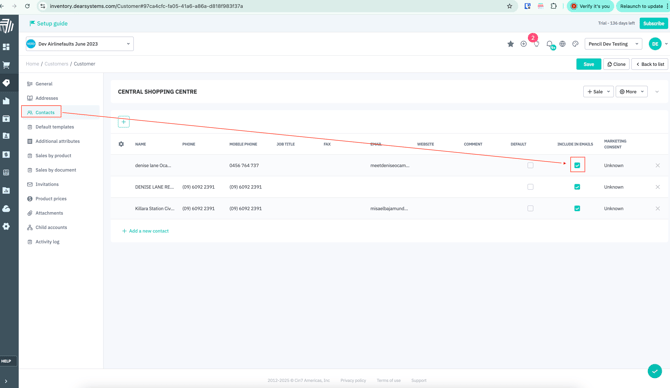
Task: Open the Dev Airlinefaults June 2023 organization dropdown
Action: coord(79,44)
